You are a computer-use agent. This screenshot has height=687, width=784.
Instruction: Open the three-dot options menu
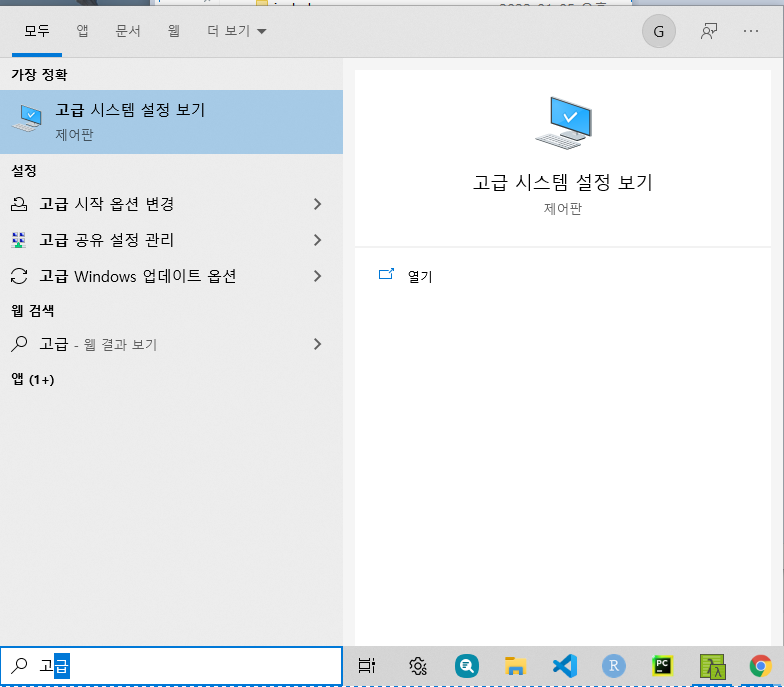(750, 32)
